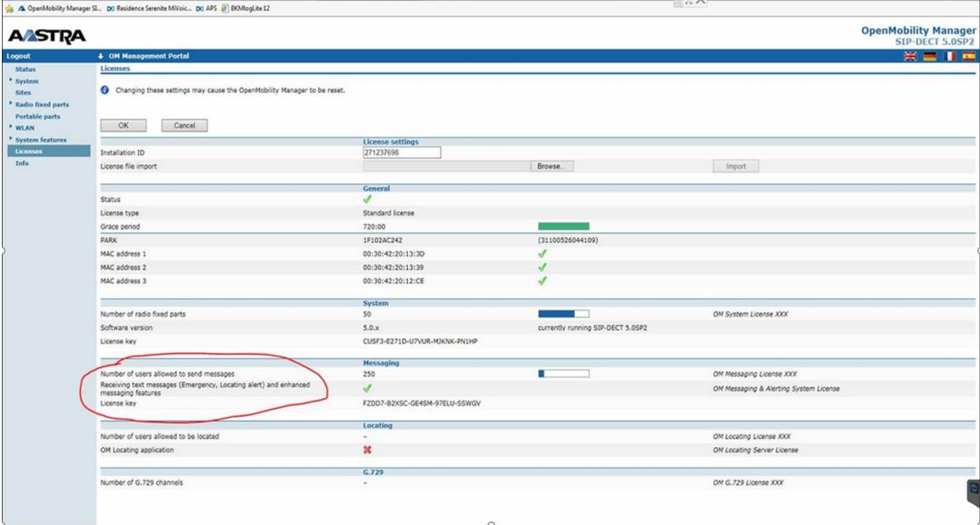The image size is (980, 525).
Task: Select the French flag language icon
Action: click(x=949, y=56)
